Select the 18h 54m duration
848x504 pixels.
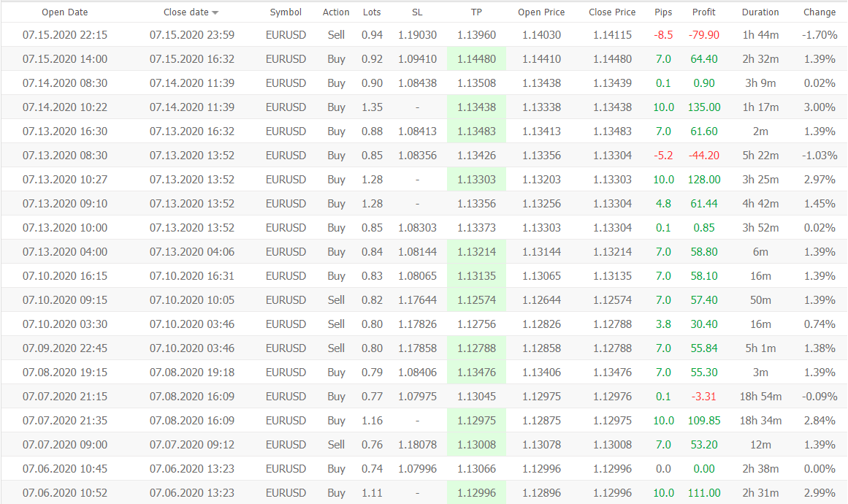point(760,397)
